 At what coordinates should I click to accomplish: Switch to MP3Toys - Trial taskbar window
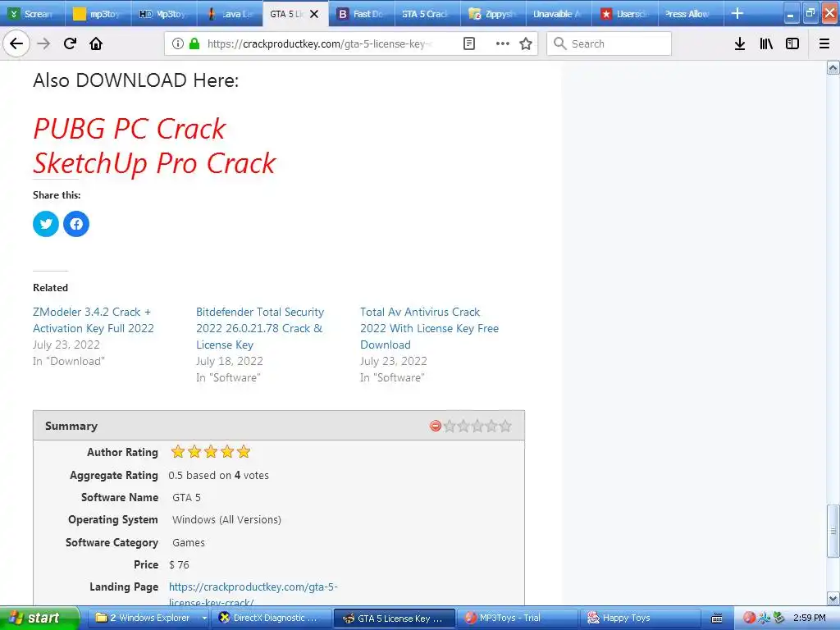pyautogui.click(x=518, y=618)
